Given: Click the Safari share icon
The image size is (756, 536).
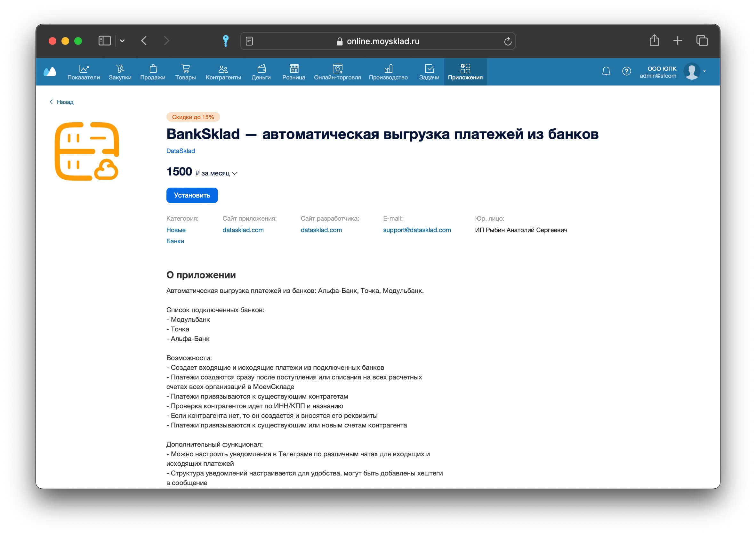Looking at the screenshot, I should coord(654,40).
